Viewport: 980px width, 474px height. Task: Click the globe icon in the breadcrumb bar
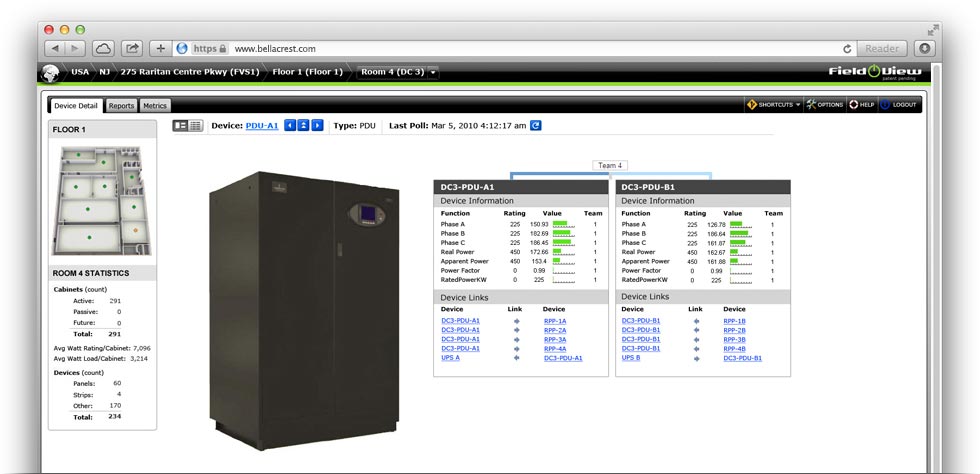pos(50,73)
